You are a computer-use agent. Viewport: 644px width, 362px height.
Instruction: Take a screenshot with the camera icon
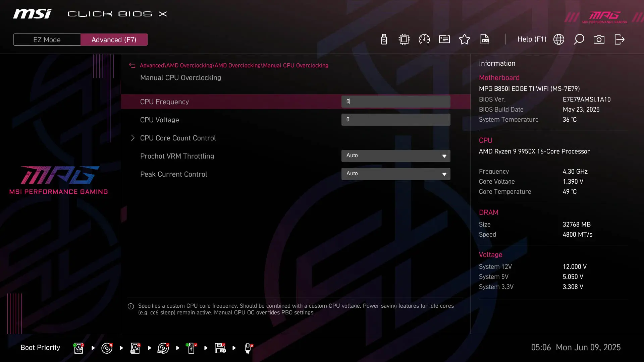(599, 39)
